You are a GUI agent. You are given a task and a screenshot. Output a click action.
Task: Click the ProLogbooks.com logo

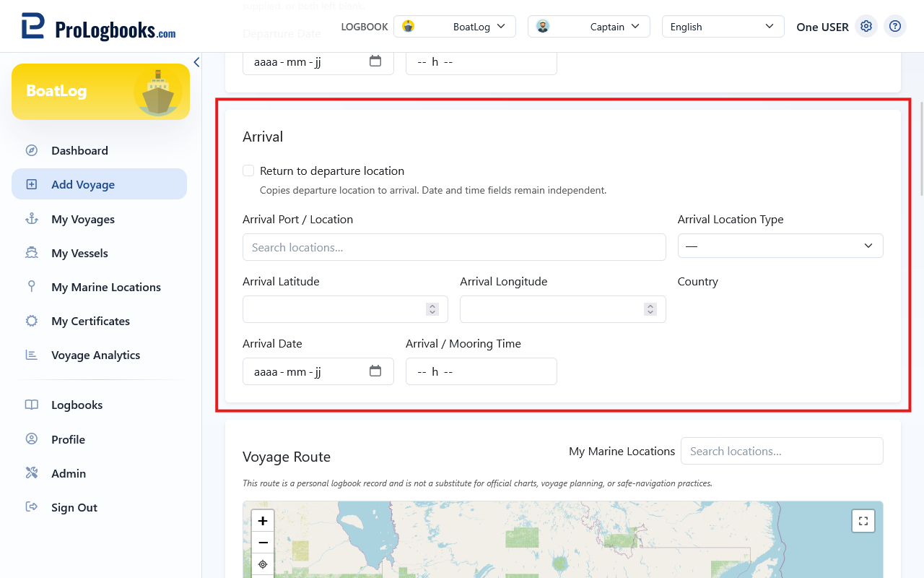pyautogui.click(x=98, y=27)
